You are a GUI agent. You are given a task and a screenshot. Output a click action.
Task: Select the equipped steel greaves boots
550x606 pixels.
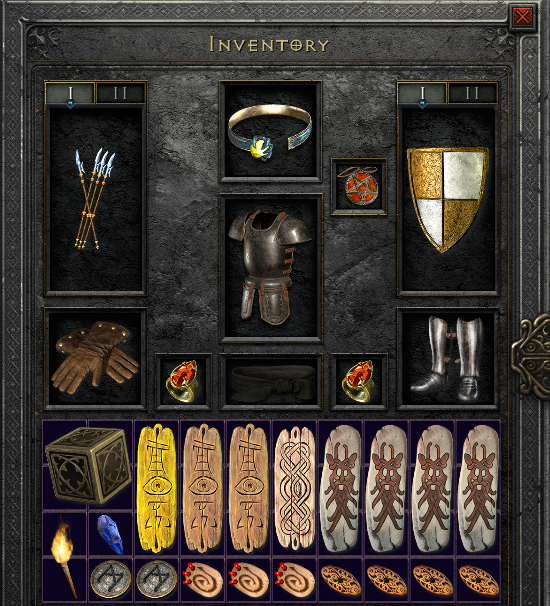click(x=448, y=358)
